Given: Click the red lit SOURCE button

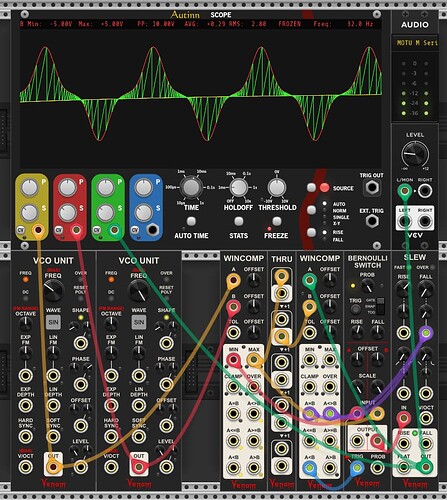Looking at the screenshot, I should coord(324,188).
